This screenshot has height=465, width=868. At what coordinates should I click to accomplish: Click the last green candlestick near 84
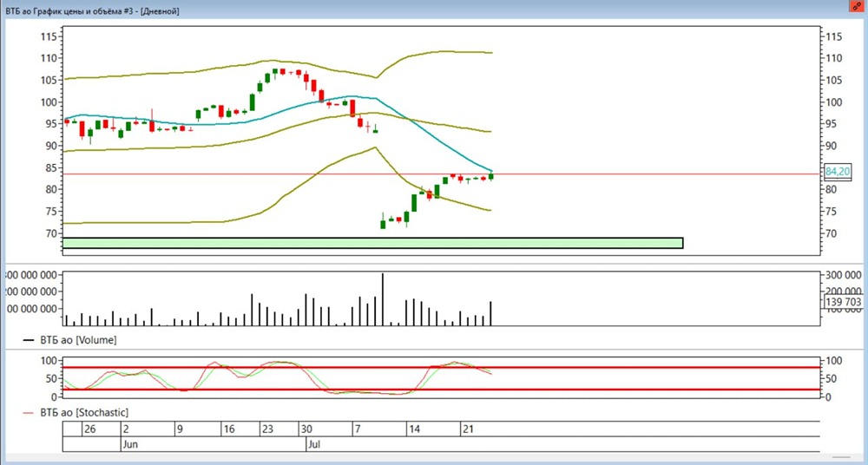point(491,177)
